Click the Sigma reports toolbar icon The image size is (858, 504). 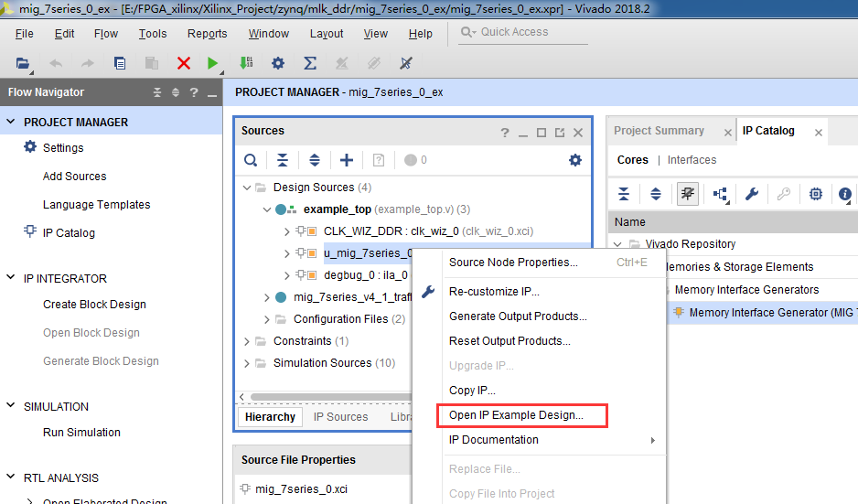click(310, 63)
